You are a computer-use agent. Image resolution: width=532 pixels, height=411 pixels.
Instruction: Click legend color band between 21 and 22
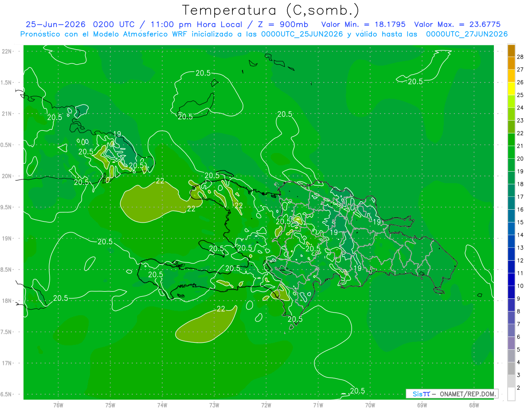pyautogui.click(x=511, y=139)
